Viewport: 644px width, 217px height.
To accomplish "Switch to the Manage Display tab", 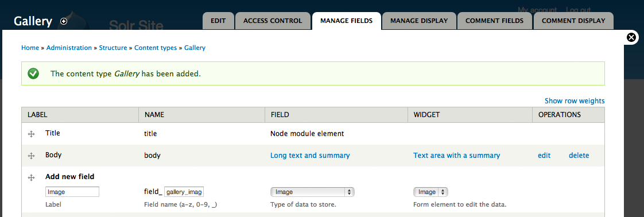I will 419,21.
